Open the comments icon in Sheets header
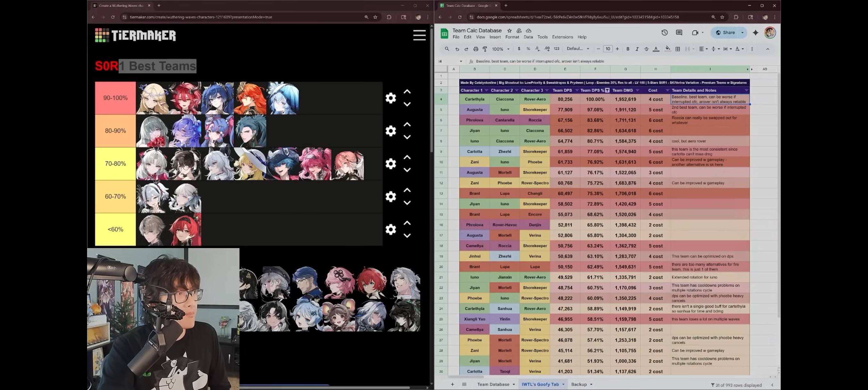868x390 pixels. [679, 33]
